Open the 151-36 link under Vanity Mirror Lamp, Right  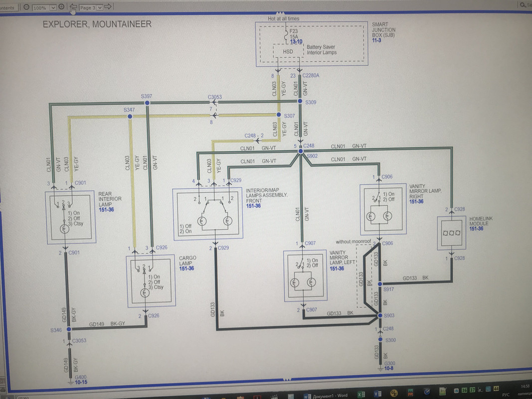(x=416, y=201)
